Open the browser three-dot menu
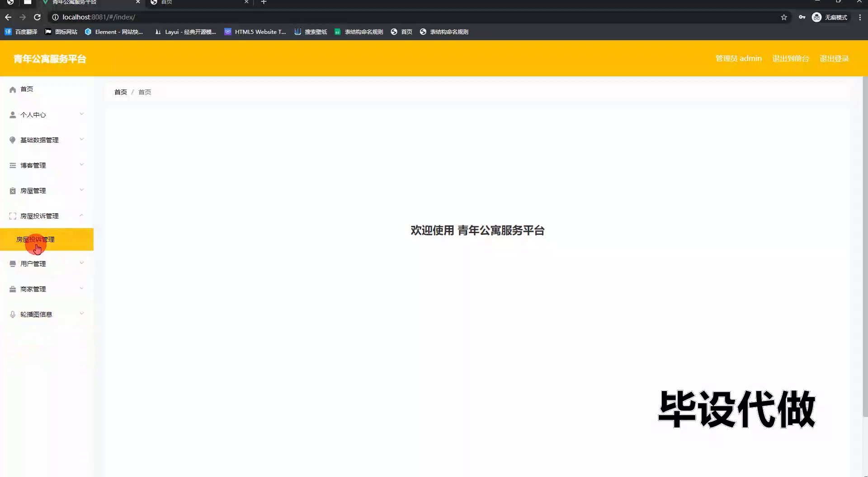 [860, 17]
